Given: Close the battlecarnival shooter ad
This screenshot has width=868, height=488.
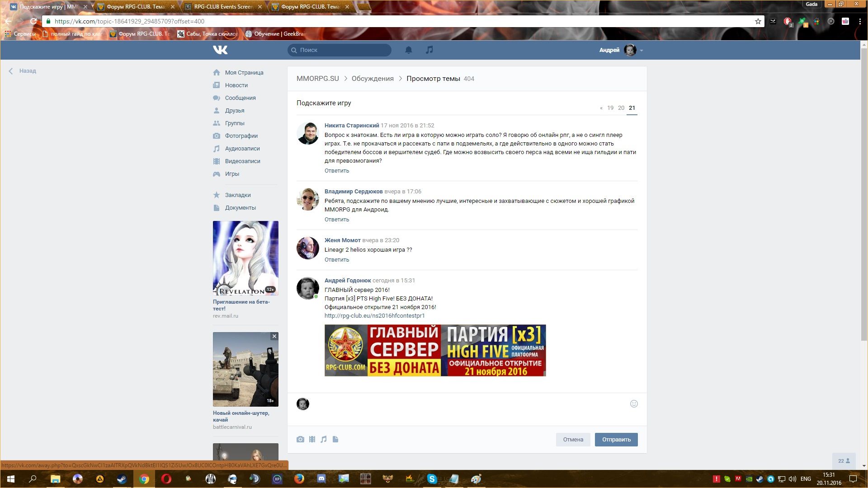Looking at the screenshot, I should [x=274, y=336].
